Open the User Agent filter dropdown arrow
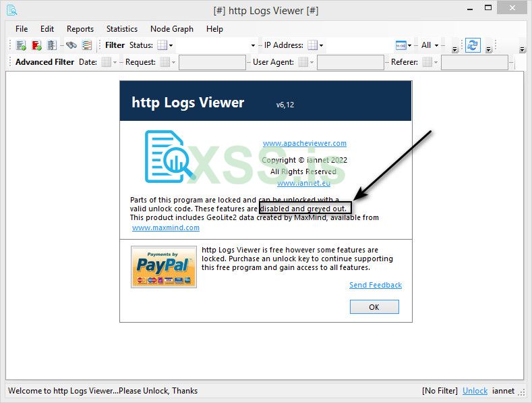Image resolution: width=532 pixels, height=403 pixels. (312, 62)
